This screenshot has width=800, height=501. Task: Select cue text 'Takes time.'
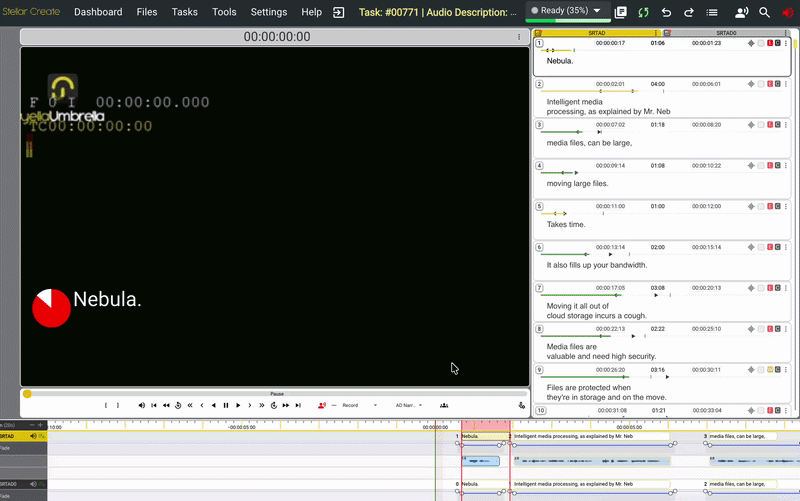click(x=566, y=224)
